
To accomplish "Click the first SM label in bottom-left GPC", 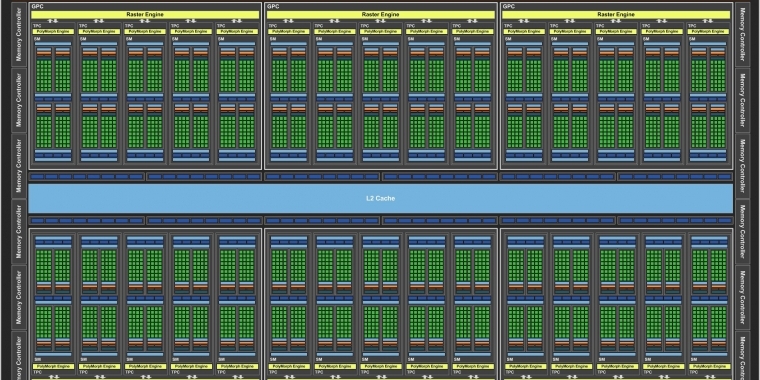I will click(37, 359).
